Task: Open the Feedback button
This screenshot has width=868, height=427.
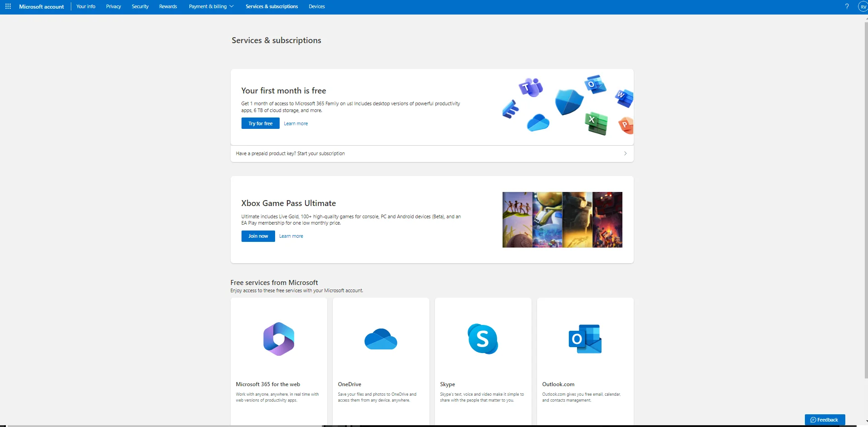Action: 825,420
